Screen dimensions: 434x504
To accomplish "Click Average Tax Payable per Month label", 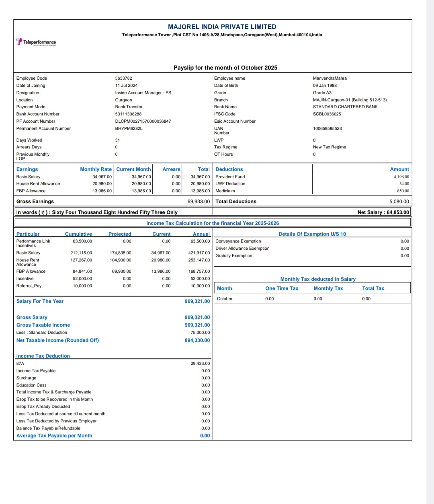I will click(54, 436).
